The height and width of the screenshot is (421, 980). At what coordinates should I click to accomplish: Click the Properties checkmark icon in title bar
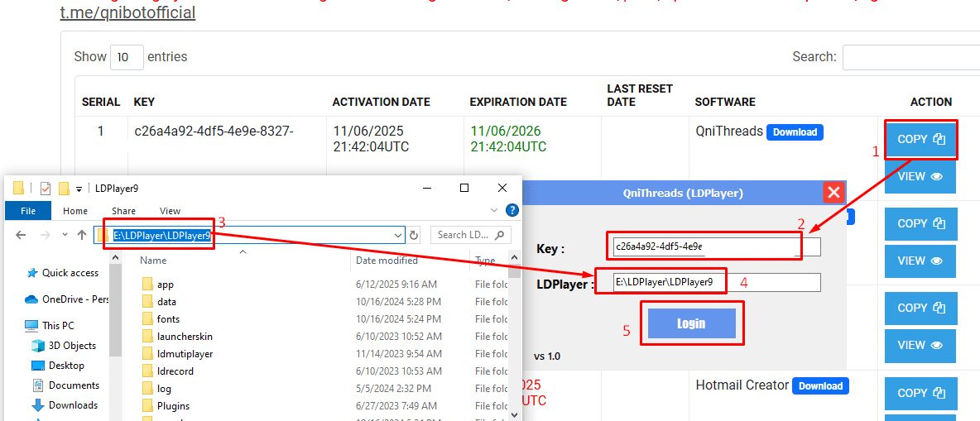point(46,188)
